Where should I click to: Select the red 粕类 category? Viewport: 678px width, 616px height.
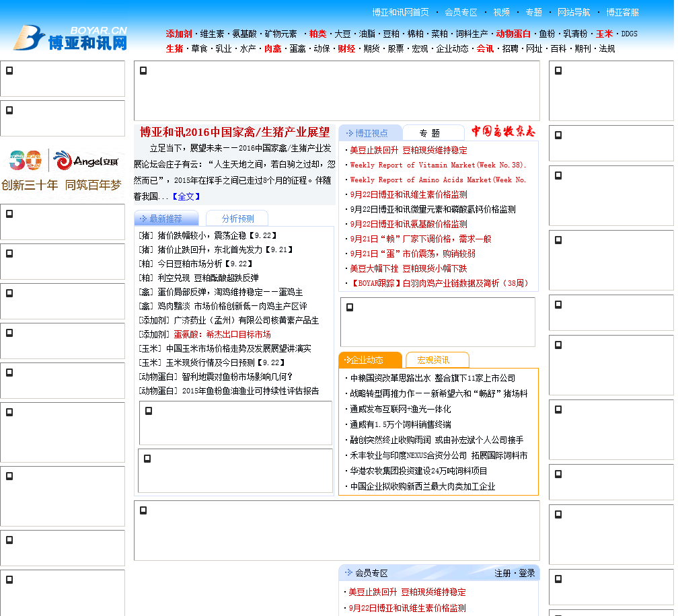point(317,34)
